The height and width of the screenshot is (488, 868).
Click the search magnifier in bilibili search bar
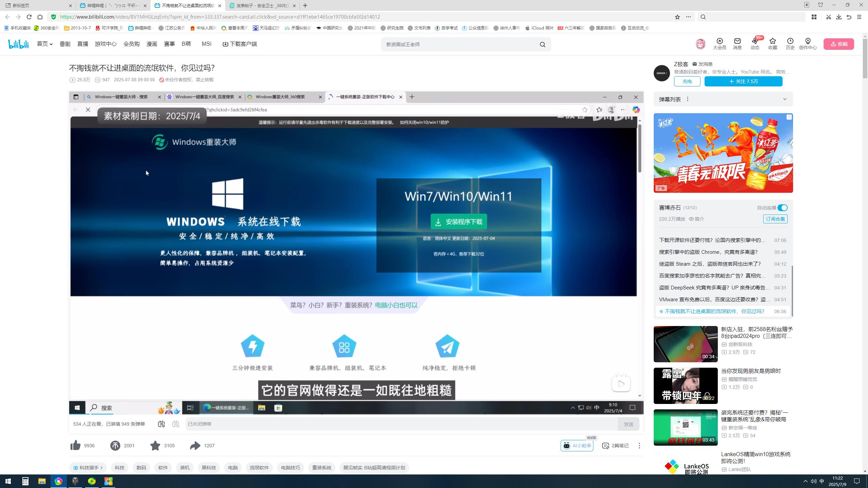(x=542, y=44)
